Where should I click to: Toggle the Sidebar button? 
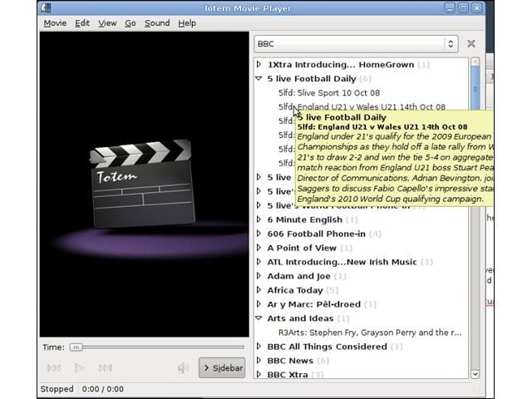(x=222, y=367)
